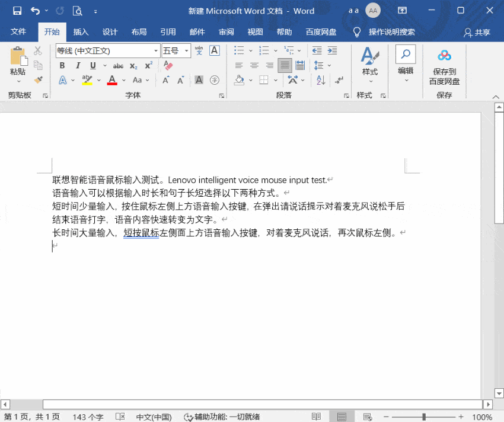Switch to the 插入 ribbon tab
Viewport: 504px width, 422px height.
click(81, 33)
